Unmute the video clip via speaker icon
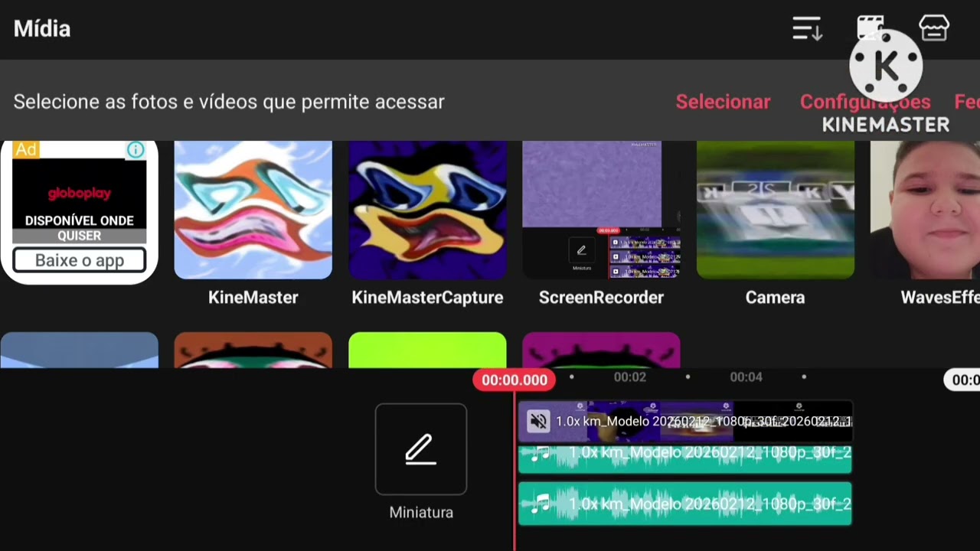 coord(538,421)
